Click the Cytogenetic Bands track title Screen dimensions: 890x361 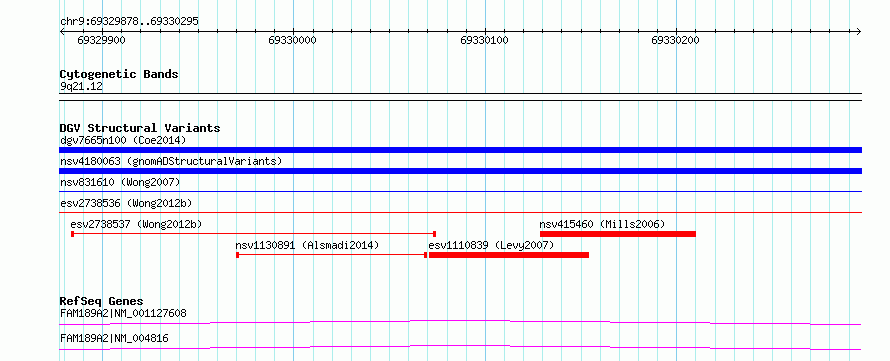coord(119,74)
